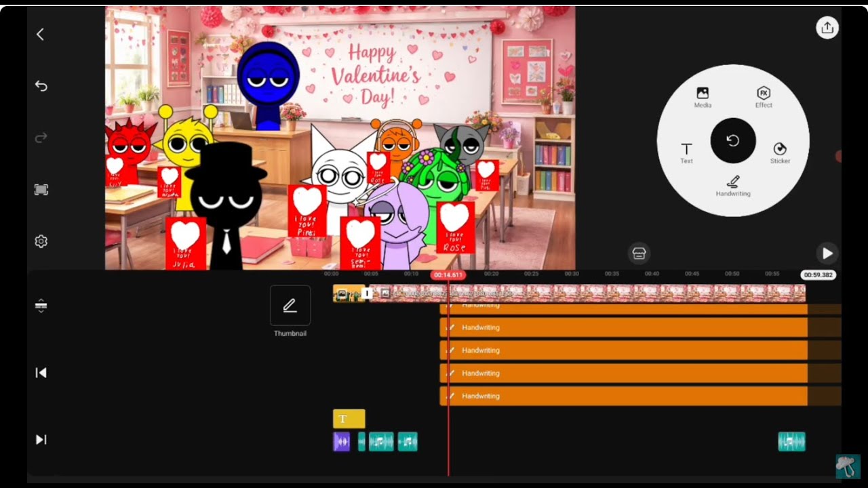868x488 pixels.
Task: Go back using the left arrow
Action: point(41,34)
